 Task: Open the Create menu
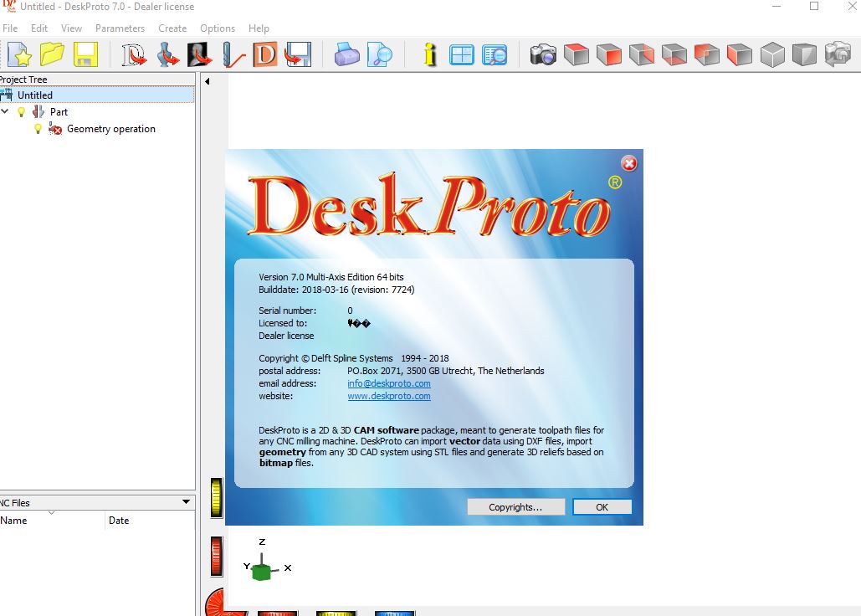click(x=172, y=28)
